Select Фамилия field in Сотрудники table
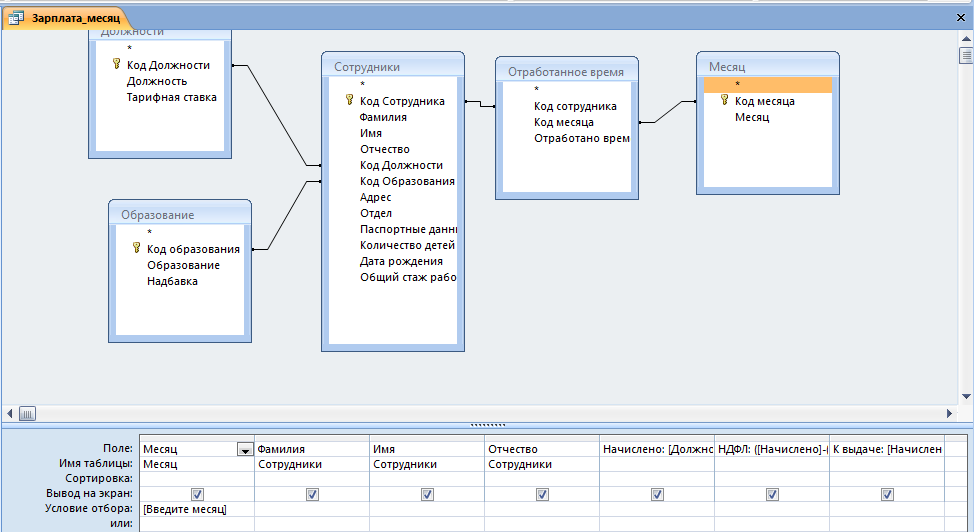The height and width of the screenshot is (532, 974). click(383, 117)
